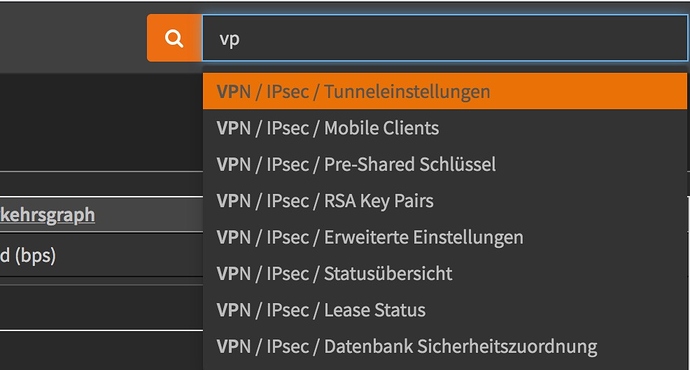This screenshot has width=690, height=370.
Task: Click the orange magnifier search icon
Action: pyautogui.click(x=175, y=38)
